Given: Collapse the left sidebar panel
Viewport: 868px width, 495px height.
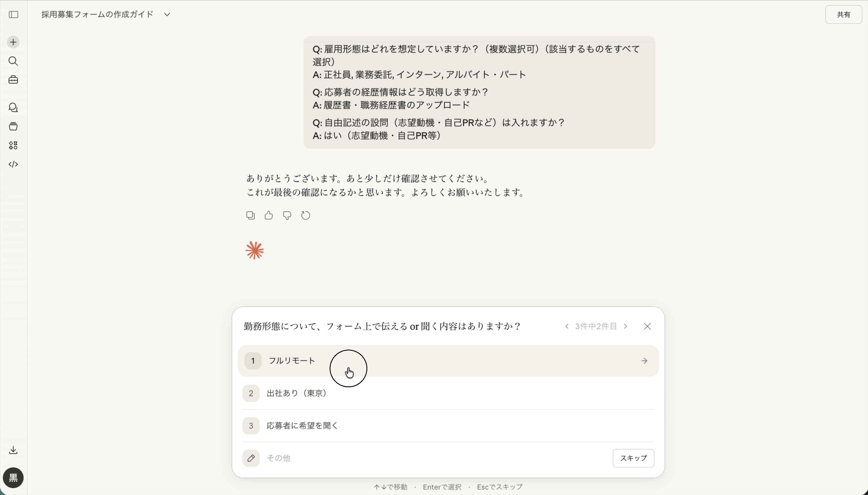Looking at the screenshot, I should pos(13,15).
